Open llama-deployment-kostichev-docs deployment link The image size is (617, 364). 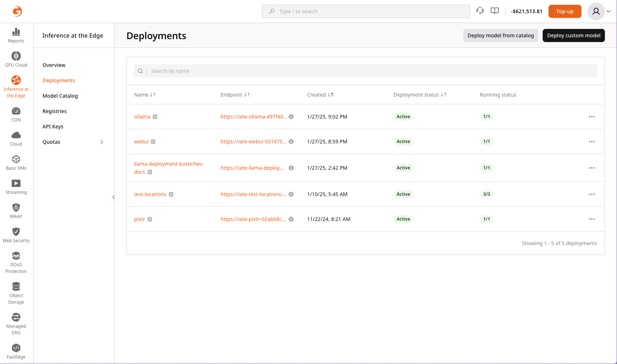click(x=169, y=168)
